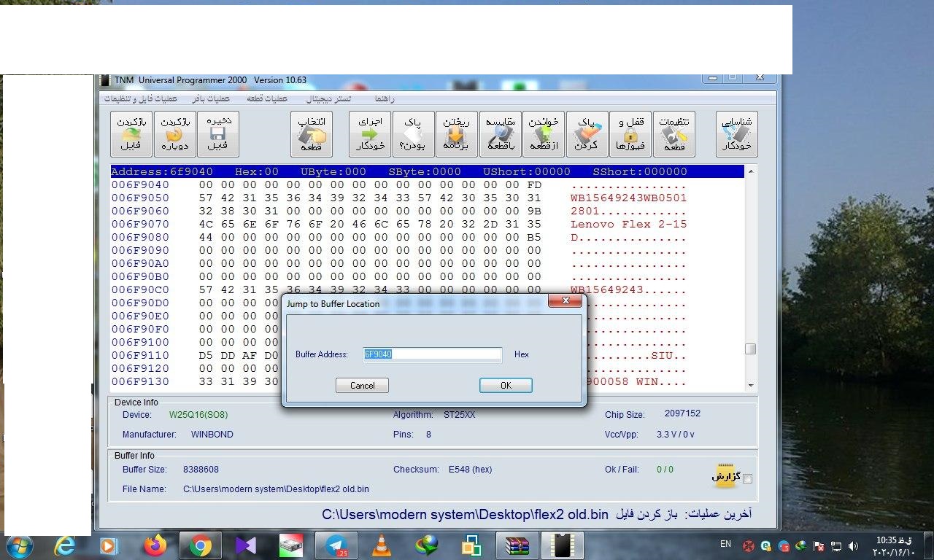Click the hex view scrollbar down arrow
934x560 pixels.
[750, 385]
